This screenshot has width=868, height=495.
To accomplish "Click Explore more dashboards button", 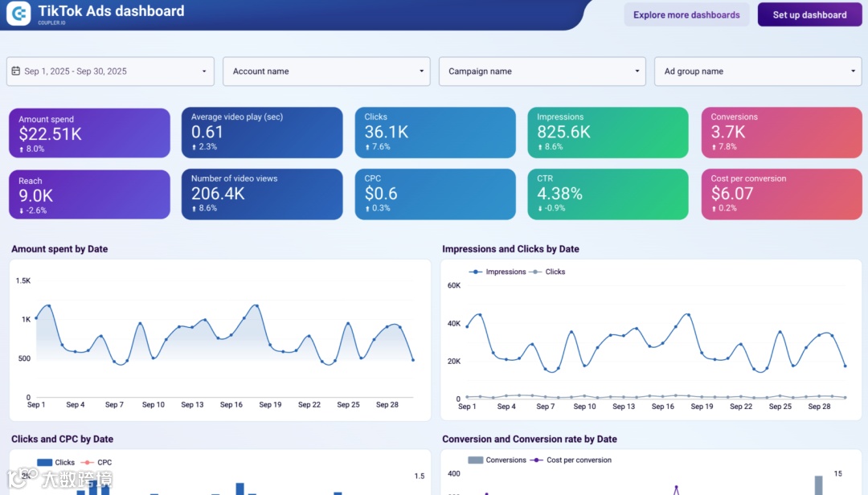I will (x=686, y=15).
